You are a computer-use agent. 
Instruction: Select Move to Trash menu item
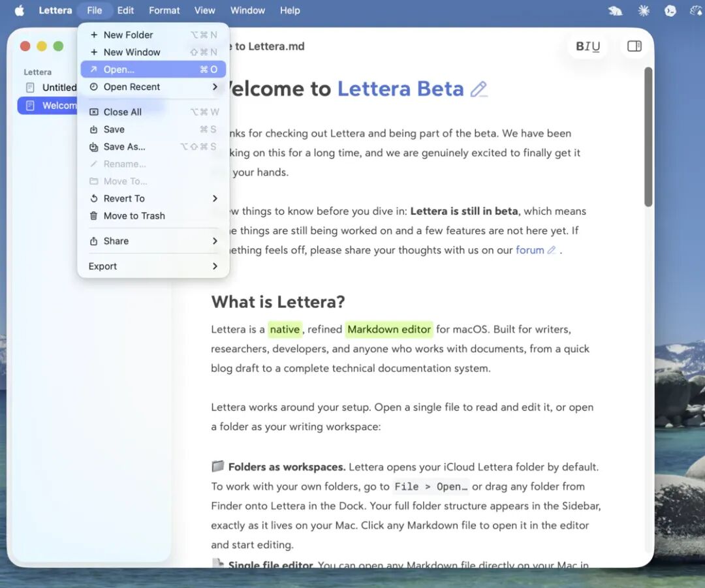pyautogui.click(x=153, y=216)
